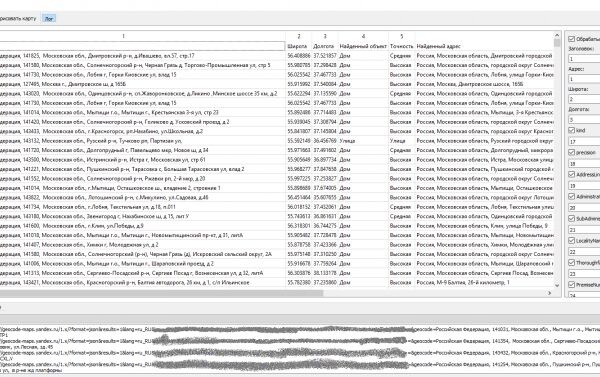
Task: Toggle the SubAdministrative area checkbox
Action: click(571, 219)
